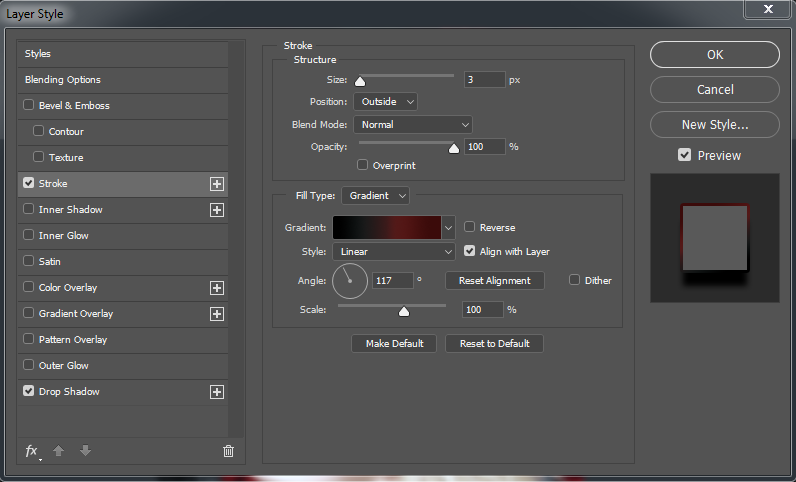Toggle Align with Layer checkbox
The width and height of the screenshot is (796, 482).
click(470, 251)
